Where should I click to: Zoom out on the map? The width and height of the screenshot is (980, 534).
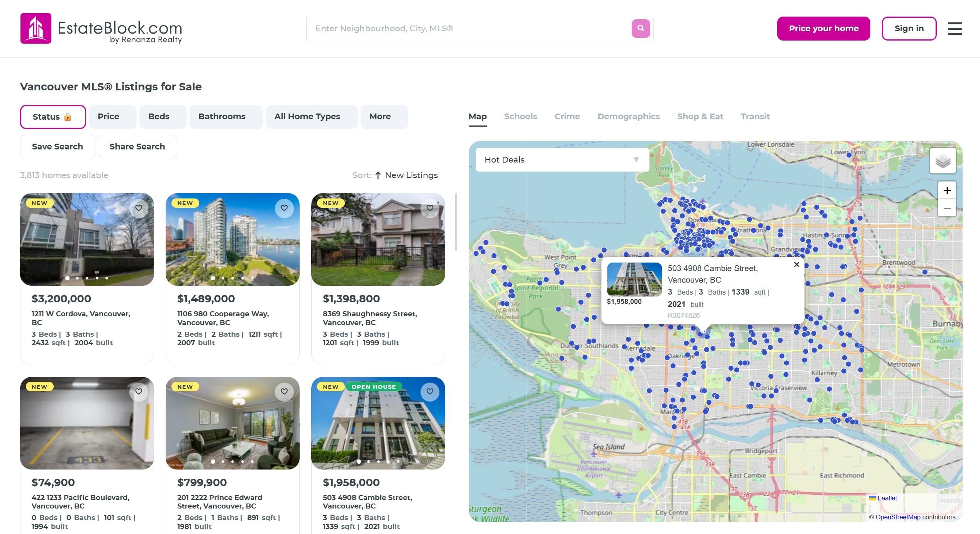(947, 208)
